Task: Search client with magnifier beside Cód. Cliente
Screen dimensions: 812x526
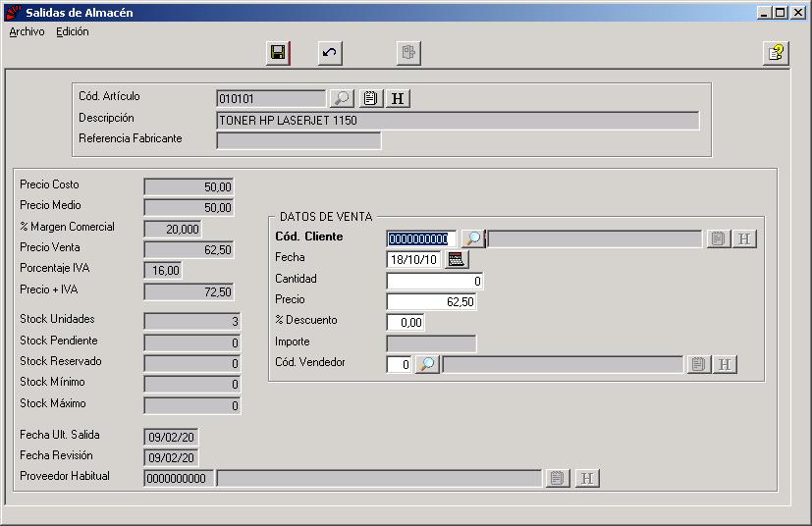Action: click(x=473, y=238)
